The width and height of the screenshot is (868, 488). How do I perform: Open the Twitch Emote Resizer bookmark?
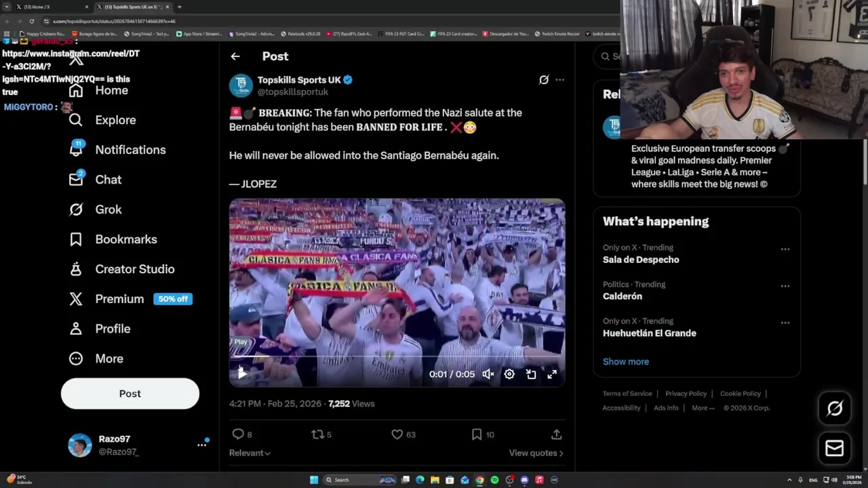(557, 33)
